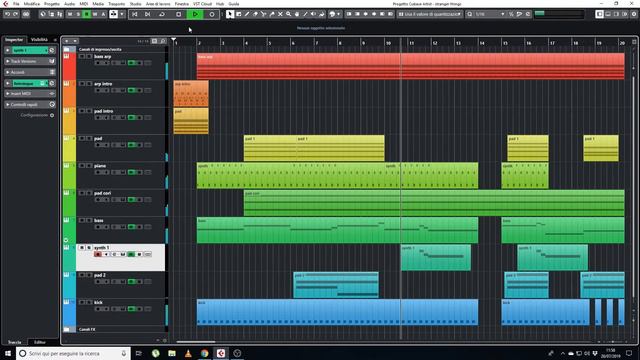Expand the Track Versions inspector section
The image size is (640, 360).
30,61
